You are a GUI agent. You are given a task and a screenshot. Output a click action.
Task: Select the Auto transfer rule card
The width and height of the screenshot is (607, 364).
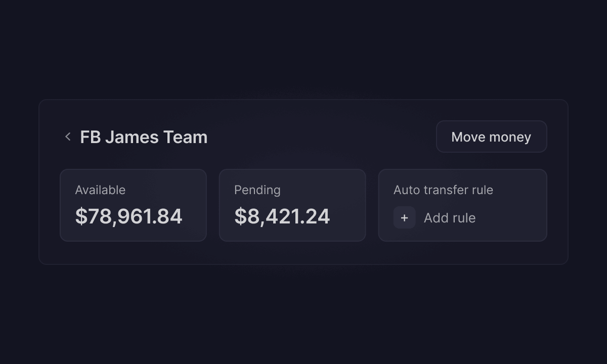(463, 205)
